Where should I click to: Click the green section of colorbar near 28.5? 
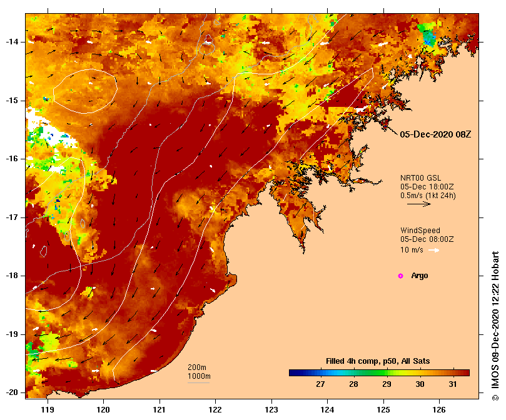coord(370,373)
